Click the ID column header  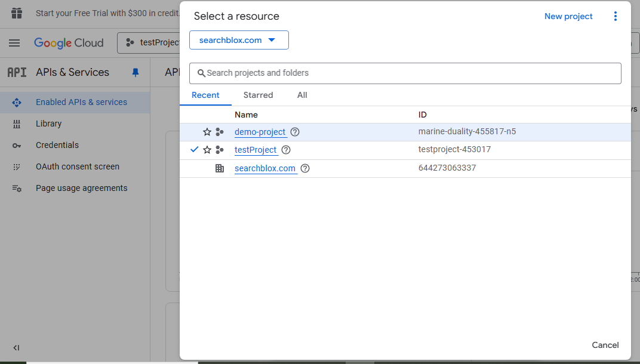click(423, 115)
